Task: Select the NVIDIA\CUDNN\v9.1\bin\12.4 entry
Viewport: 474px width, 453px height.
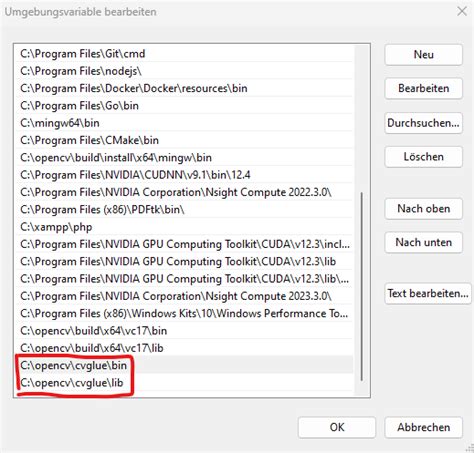Action: tap(184, 175)
